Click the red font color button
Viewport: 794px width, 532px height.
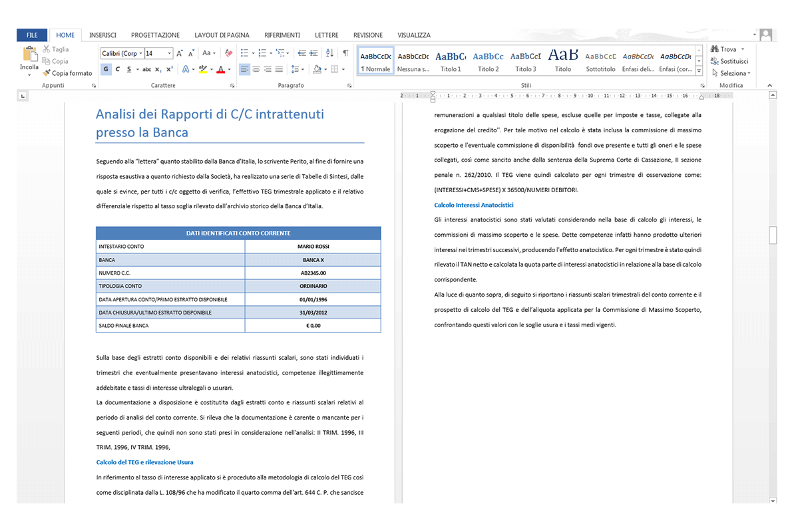tap(221, 69)
